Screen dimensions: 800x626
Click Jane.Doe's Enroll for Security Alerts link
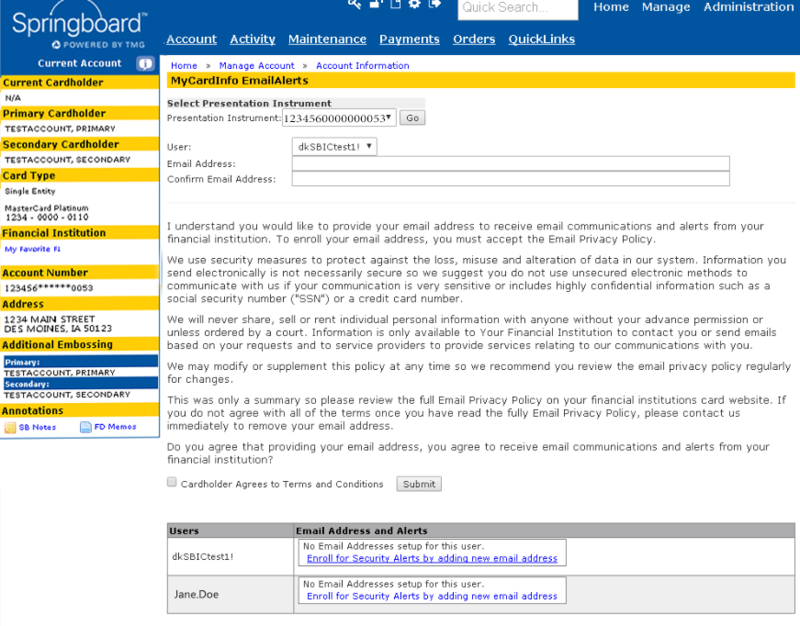pos(432,596)
